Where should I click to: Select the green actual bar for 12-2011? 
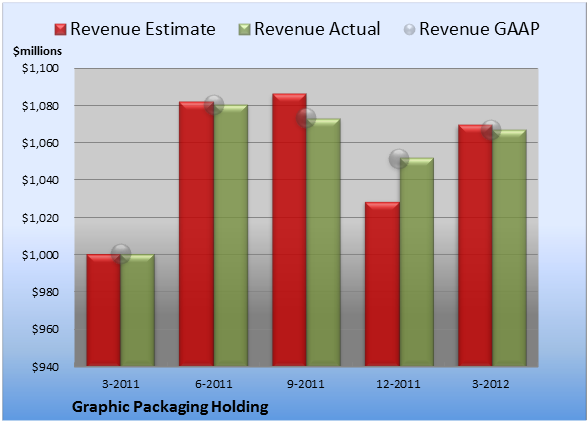(x=417, y=262)
